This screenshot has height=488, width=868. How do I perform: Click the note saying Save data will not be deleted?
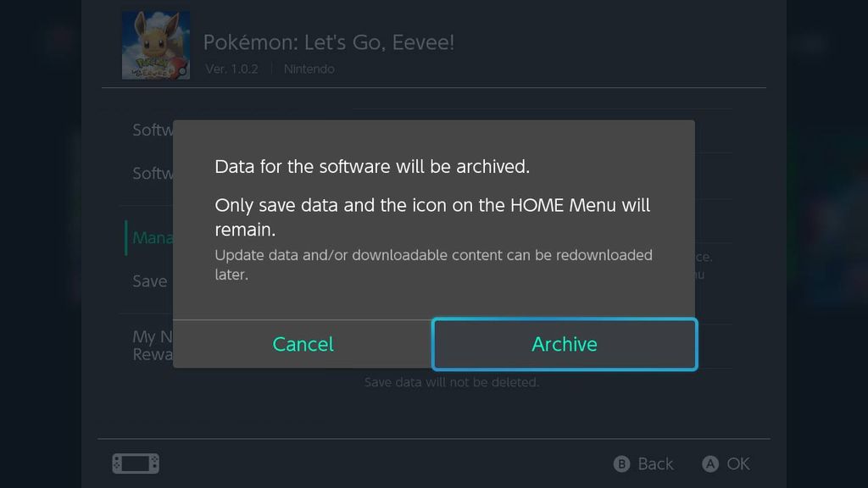pyautogui.click(x=451, y=382)
